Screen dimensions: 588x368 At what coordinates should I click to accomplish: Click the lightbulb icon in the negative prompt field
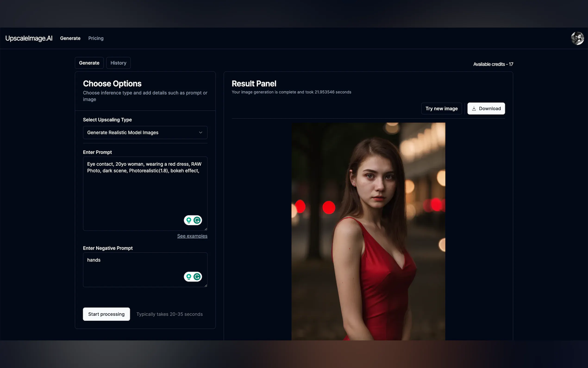click(189, 277)
